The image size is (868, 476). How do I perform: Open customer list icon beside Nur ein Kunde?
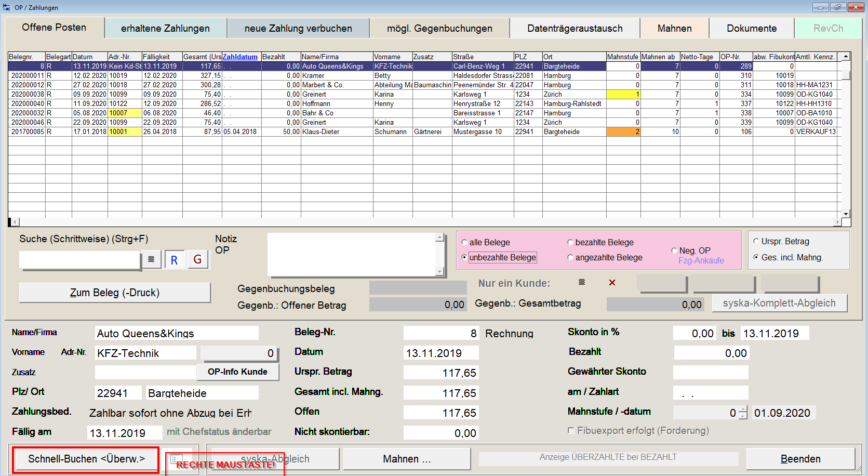pos(582,282)
